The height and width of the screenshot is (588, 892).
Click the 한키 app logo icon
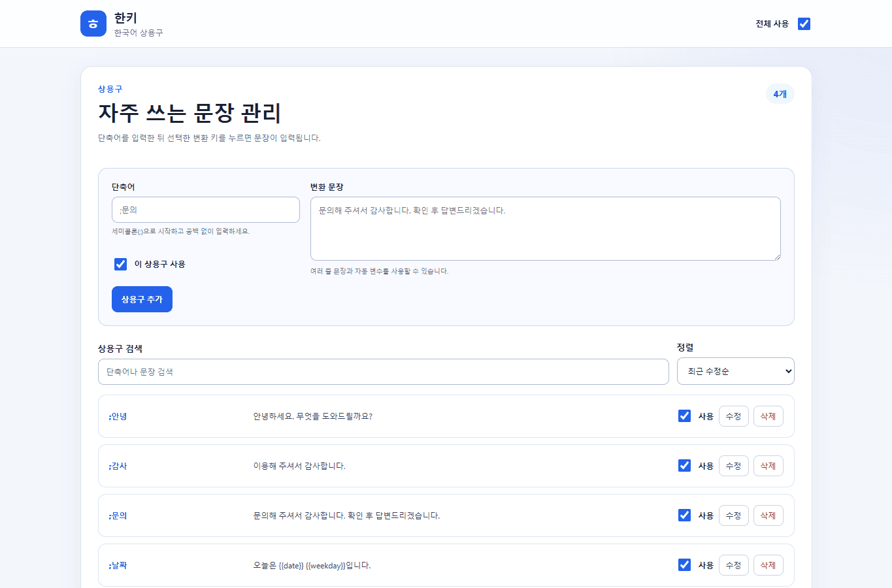[x=93, y=24]
